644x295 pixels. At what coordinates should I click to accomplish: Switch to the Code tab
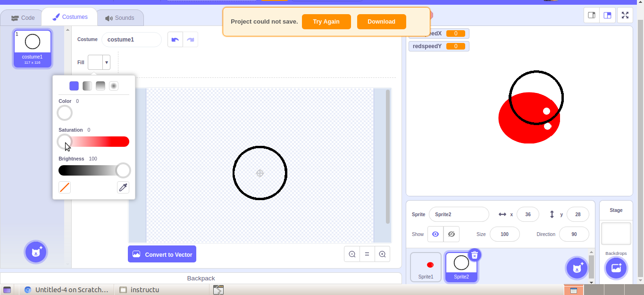pyautogui.click(x=22, y=17)
